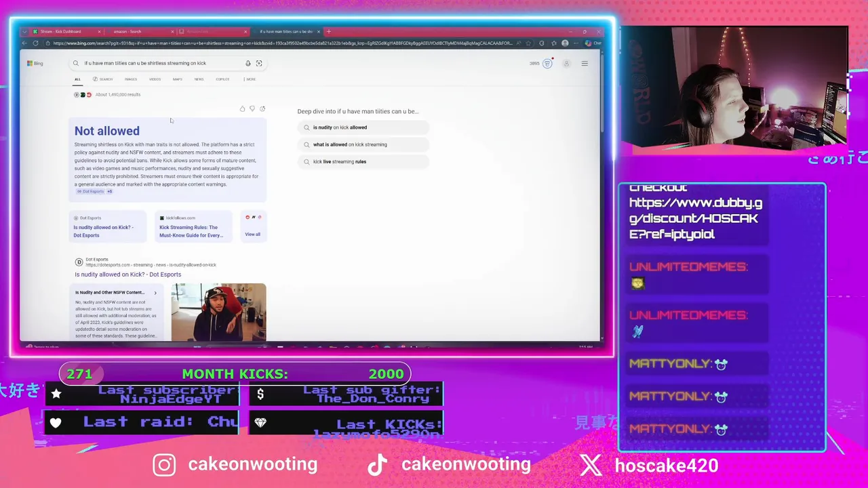Switch to amazon - Search tab

[x=139, y=31]
